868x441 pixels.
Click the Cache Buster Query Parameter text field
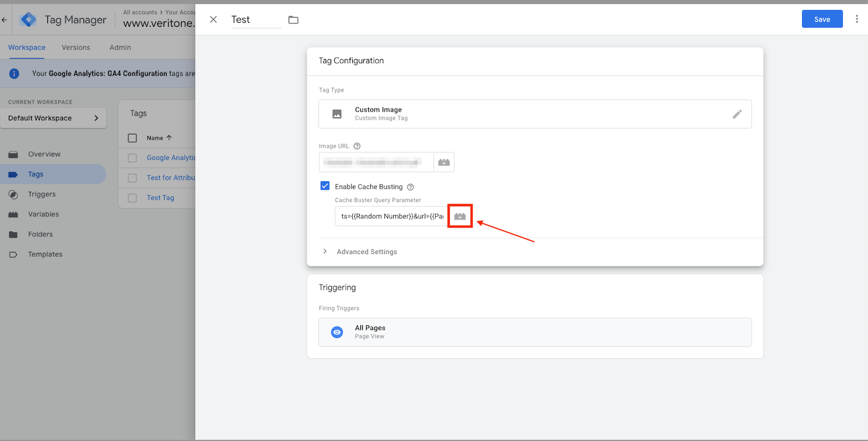point(391,216)
